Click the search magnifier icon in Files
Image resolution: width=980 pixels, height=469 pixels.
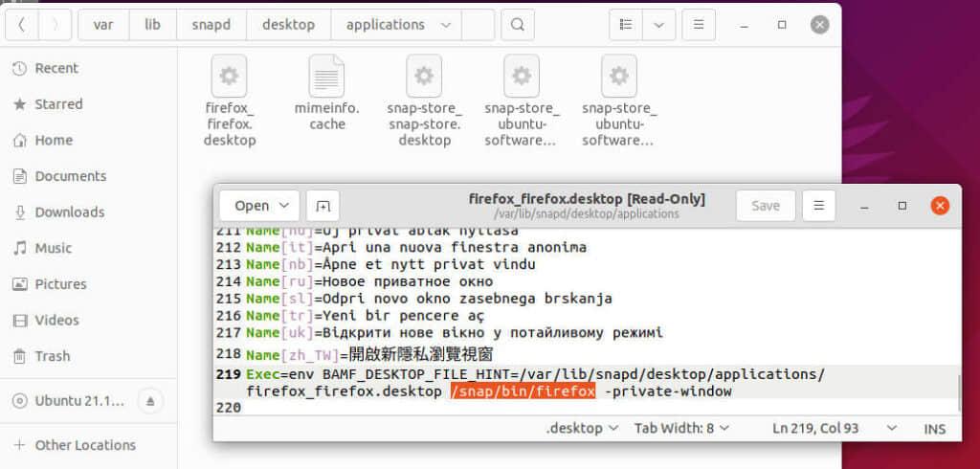518,24
